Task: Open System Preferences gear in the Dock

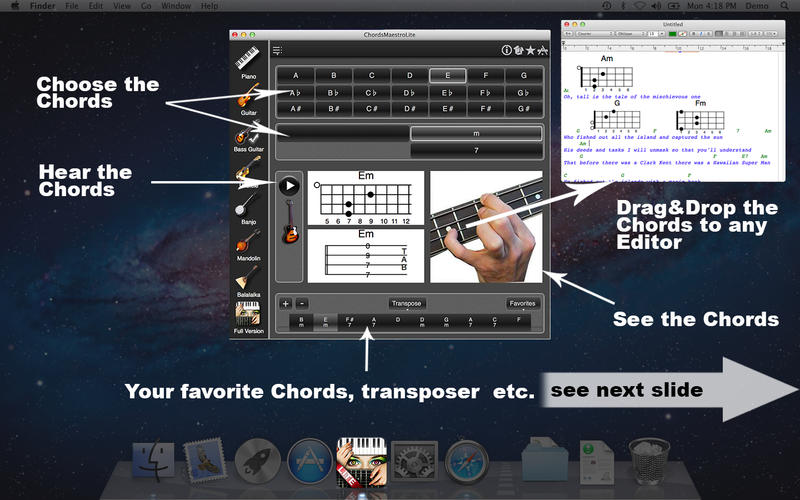Action: [x=414, y=462]
